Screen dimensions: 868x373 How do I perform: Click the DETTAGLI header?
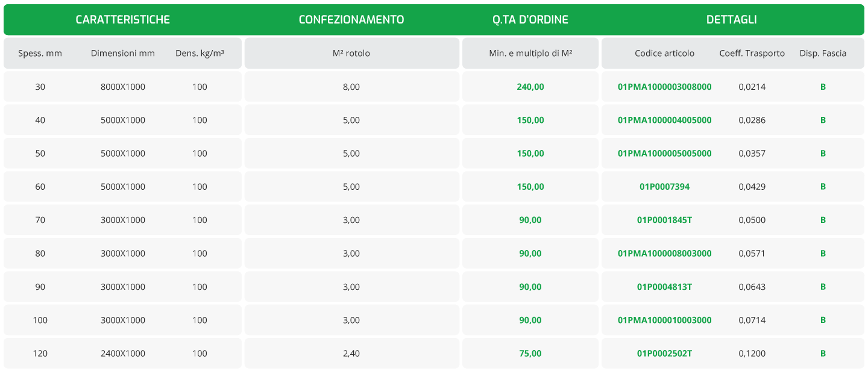click(731, 20)
